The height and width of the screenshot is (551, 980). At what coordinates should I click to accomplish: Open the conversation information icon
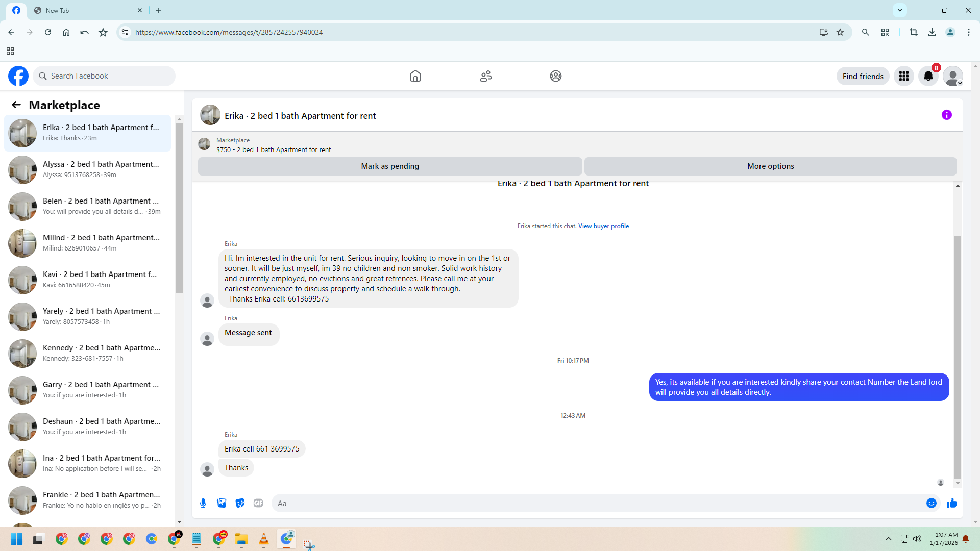(946, 115)
